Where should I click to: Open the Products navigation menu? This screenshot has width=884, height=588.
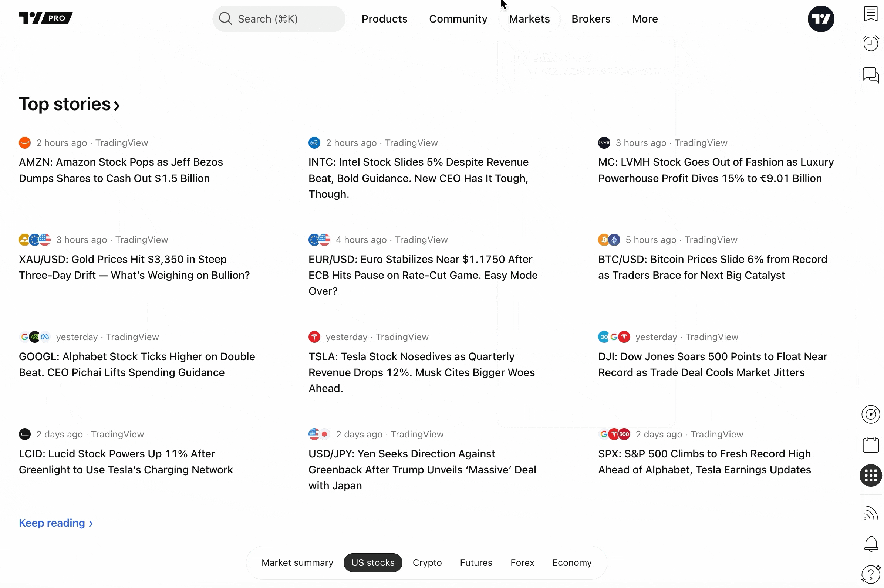point(384,19)
